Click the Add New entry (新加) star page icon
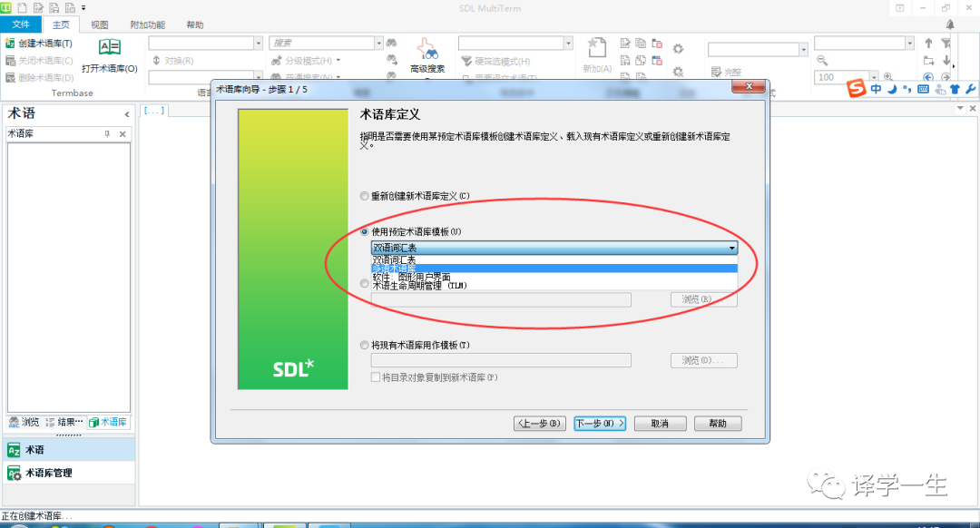 point(597,48)
